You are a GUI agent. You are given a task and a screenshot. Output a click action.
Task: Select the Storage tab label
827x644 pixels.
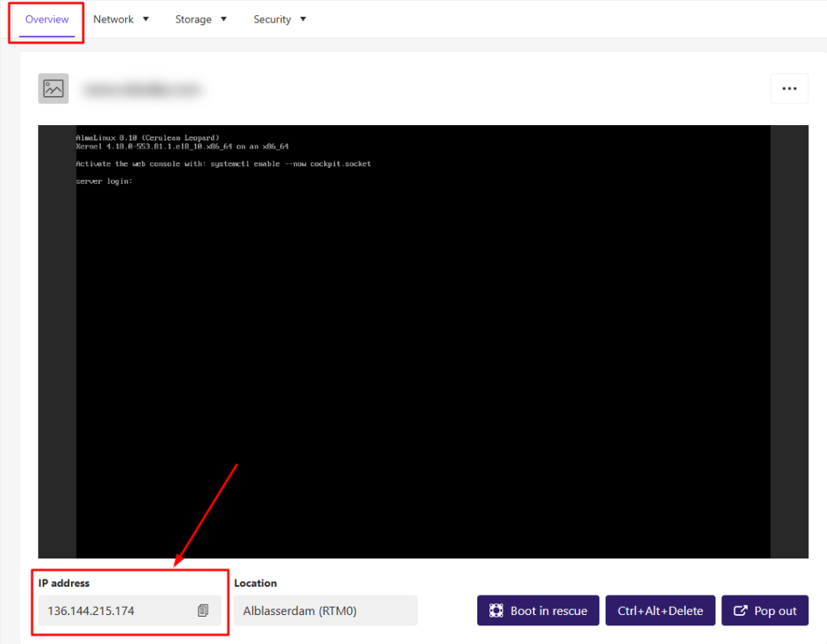(x=193, y=19)
